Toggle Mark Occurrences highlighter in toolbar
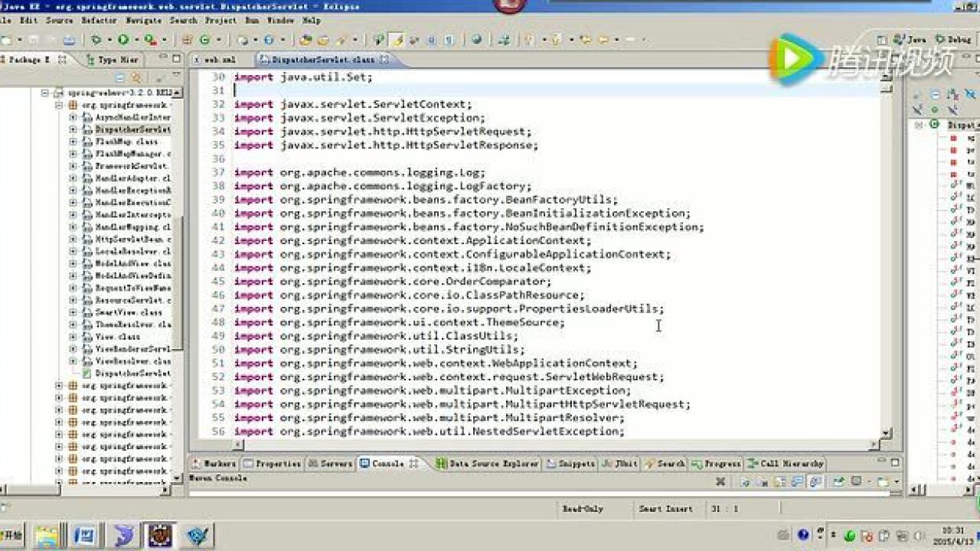Image resolution: width=980 pixels, height=551 pixels. click(x=397, y=40)
